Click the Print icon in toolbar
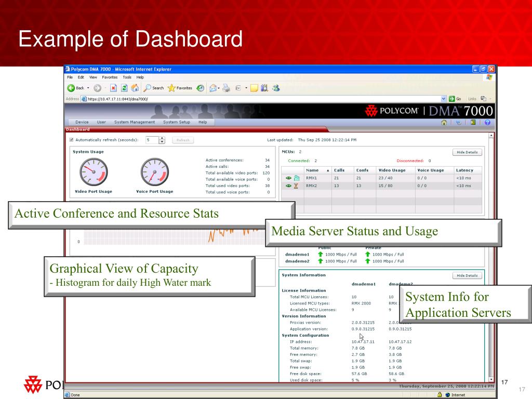 tap(227, 88)
